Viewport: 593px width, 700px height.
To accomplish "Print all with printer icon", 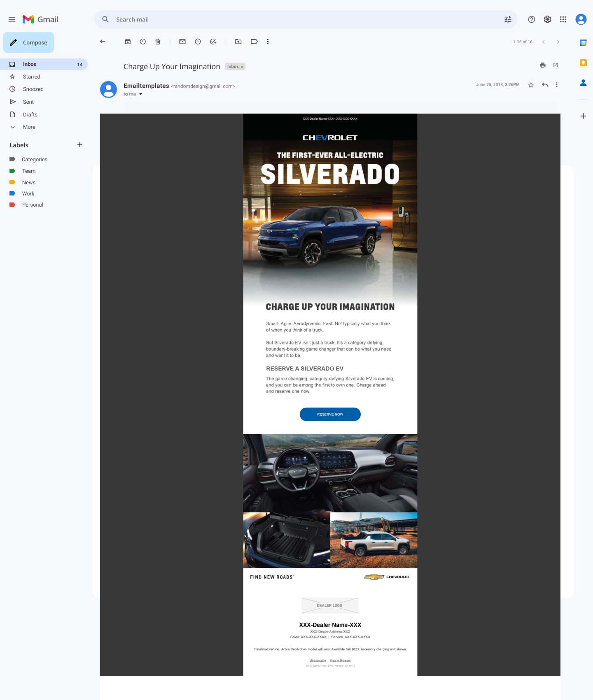I will [543, 65].
